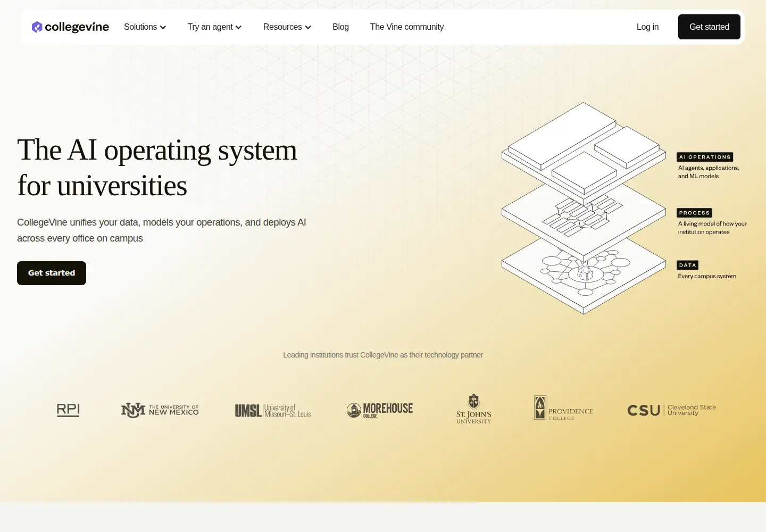Select the PROCESS label in diagram
This screenshot has width=766, height=532.
point(695,213)
